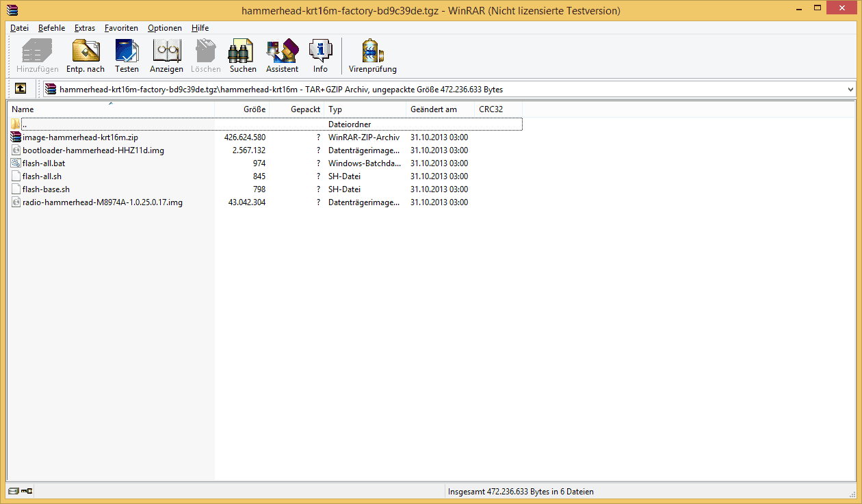Select file name bootloader-hammerhead-HHZ11d.img
This screenshot has width=862, height=504.
click(x=93, y=150)
